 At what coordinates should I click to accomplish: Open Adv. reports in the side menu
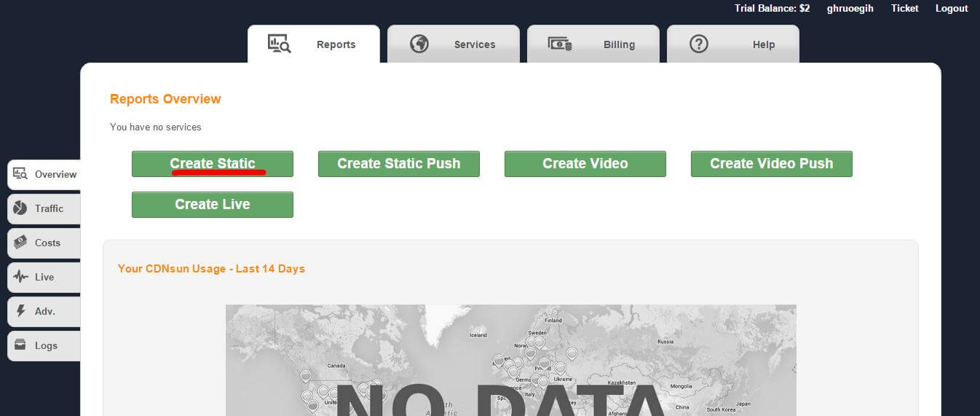pos(44,311)
